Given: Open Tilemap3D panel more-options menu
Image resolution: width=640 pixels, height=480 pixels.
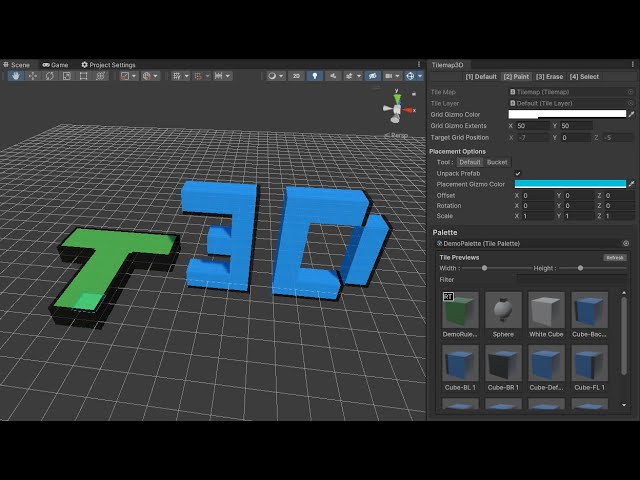Looking at the screenshot, I should pyautogui.click(x=633, y=64).
